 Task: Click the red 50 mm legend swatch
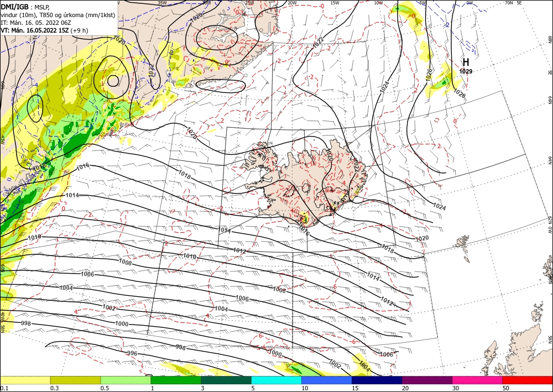coord(528,380)
